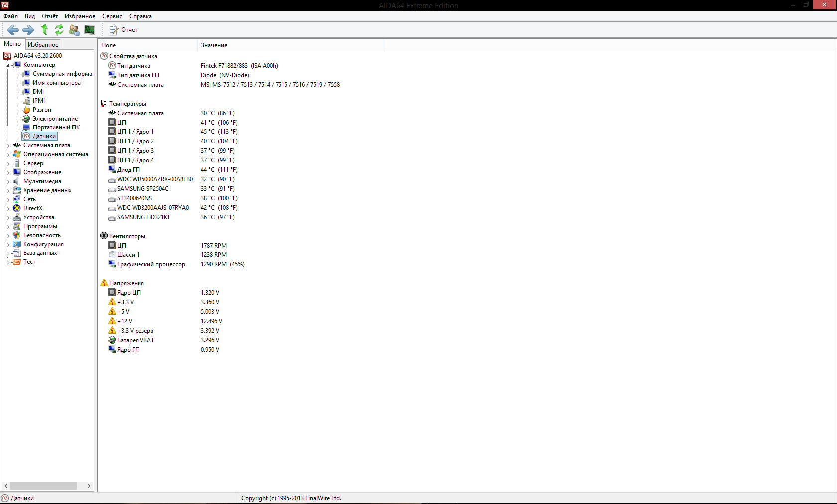Click the DMI icon in tree
This screenshot has height=504, width=837.
point(27,92)
